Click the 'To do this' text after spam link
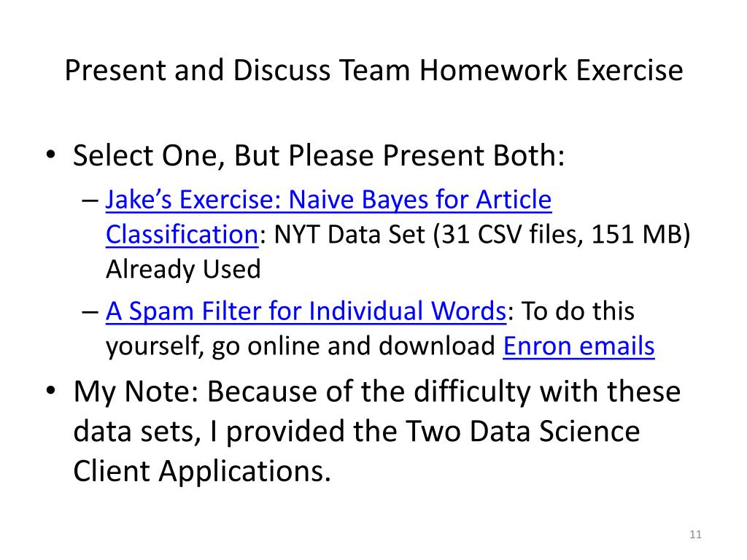 [578, 311]
